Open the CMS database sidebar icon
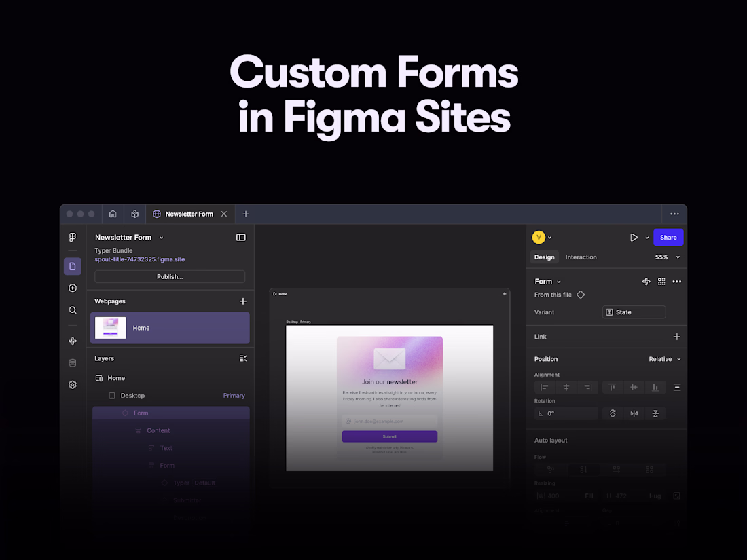Screen dimensions: 747x560 73,363
